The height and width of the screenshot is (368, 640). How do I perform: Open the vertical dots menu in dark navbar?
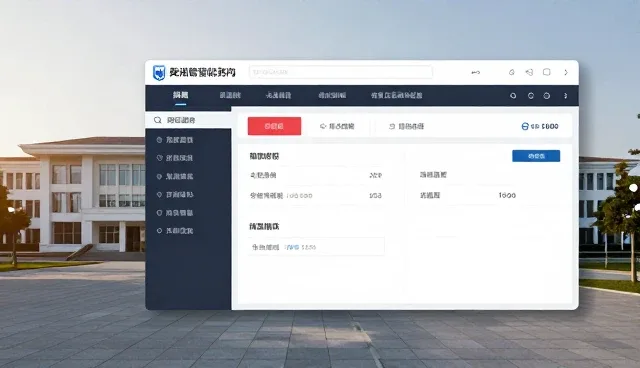pos(565,96)
